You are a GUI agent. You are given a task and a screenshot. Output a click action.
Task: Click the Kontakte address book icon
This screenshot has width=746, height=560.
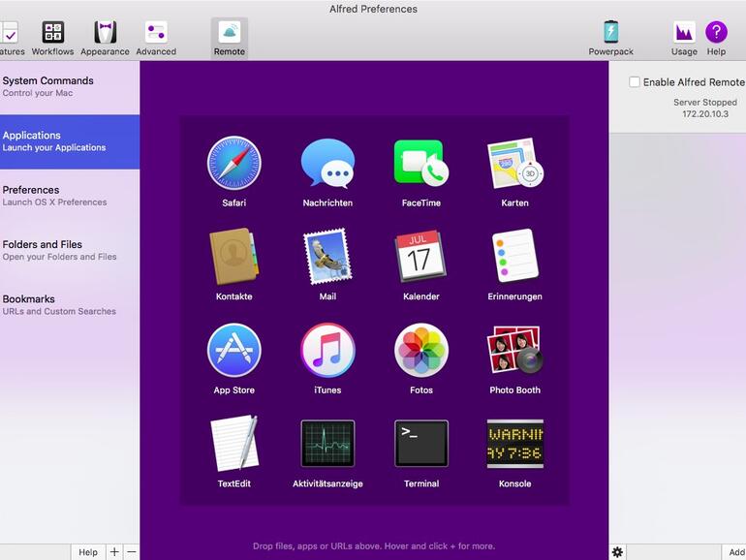(x=234, y=257)
